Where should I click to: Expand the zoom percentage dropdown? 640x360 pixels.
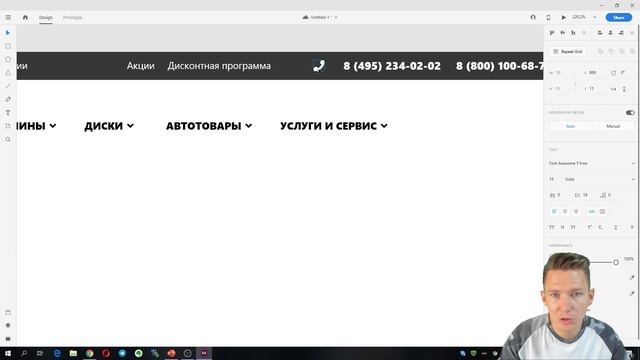pyautogui.click(x=595, y=18)
